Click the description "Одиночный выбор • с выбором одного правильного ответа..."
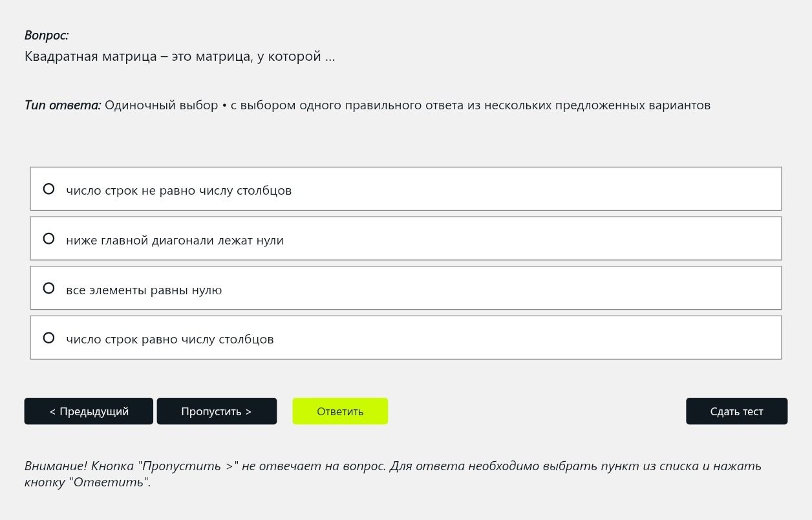Image resolution: width=812 pixels, height=520 pixels. 407,105
